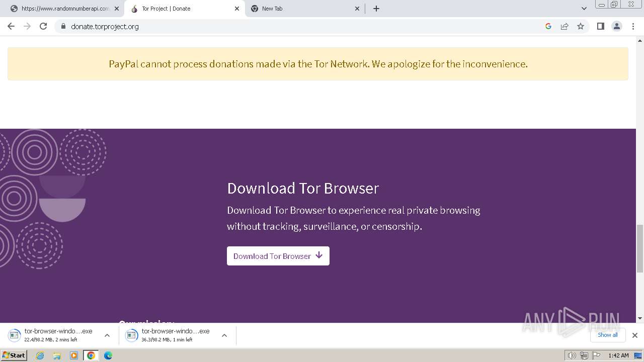
Task: Reload the donate.torproject.org page
Action: coord(43,26)
